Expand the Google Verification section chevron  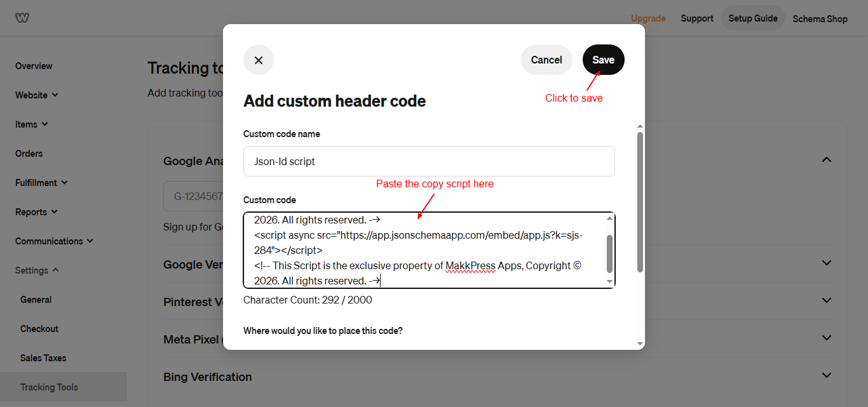click(x=826, y=263)
